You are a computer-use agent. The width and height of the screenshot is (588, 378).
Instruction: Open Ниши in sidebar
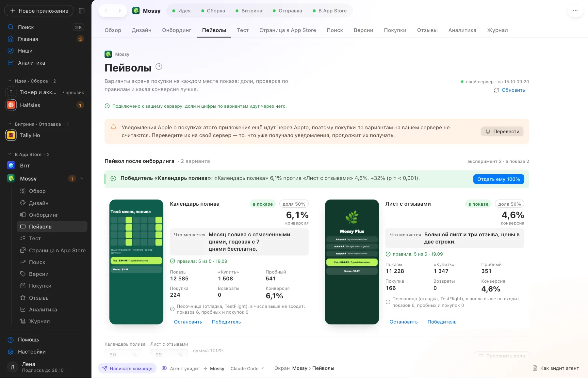point(45,51)
